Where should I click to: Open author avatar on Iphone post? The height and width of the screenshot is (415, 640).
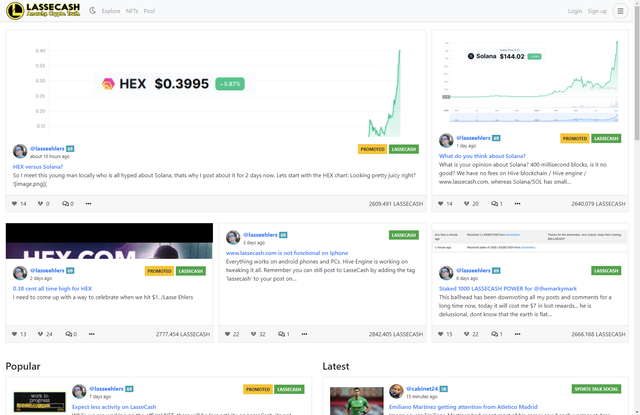(x=233, y=237)
